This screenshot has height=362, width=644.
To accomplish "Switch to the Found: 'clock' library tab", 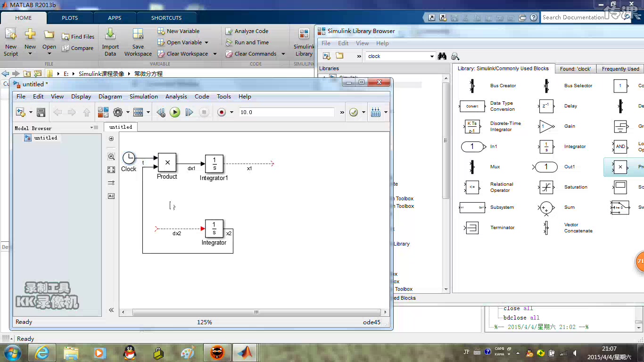I will 575,69.
